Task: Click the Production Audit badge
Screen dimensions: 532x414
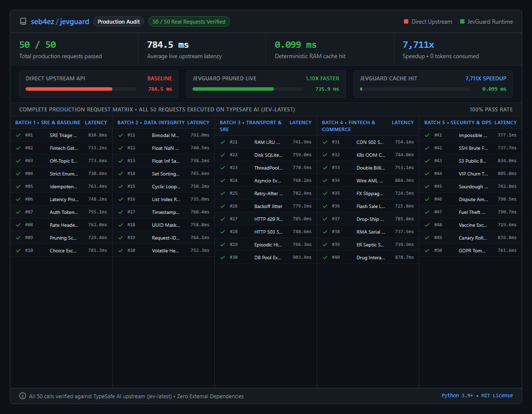Action: [119, 21]
